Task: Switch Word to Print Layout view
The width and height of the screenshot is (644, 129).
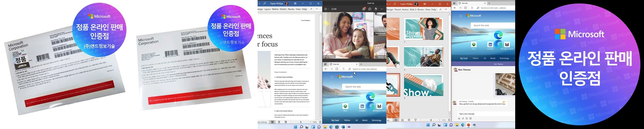Action: click(x=279, y=122)
